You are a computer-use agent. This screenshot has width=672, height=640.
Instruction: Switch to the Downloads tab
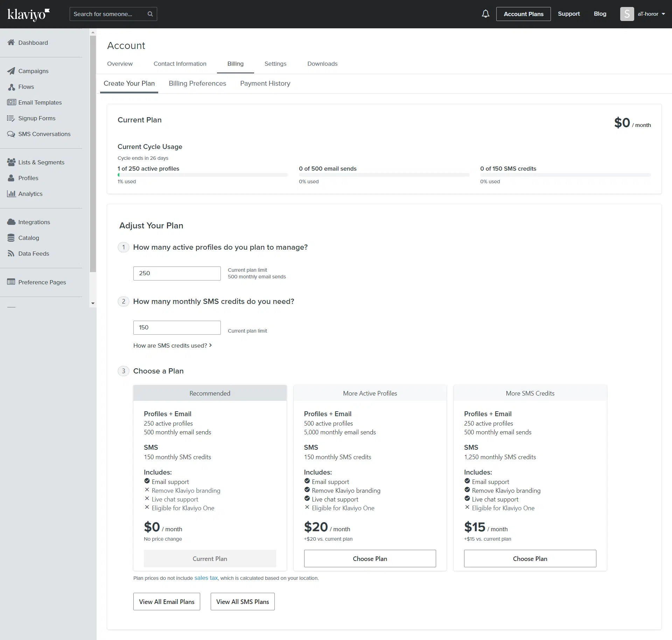[x=322, y=64]
